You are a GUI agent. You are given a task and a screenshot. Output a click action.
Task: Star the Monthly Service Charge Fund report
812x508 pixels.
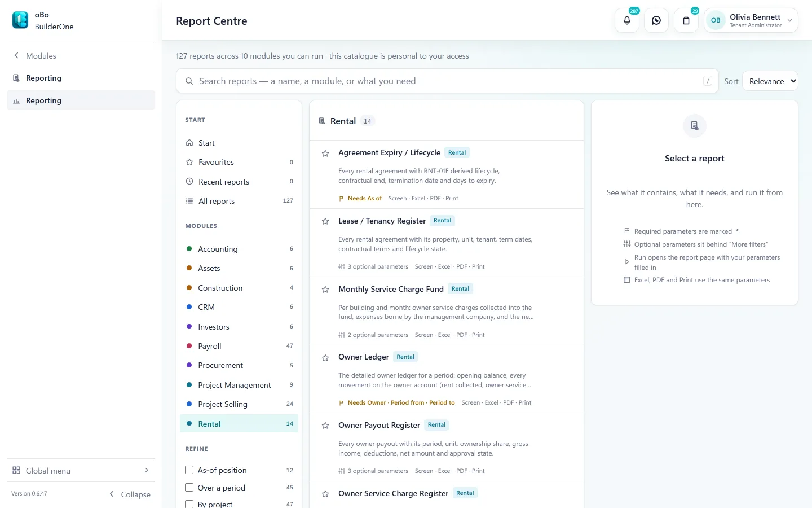click(325, 290)
